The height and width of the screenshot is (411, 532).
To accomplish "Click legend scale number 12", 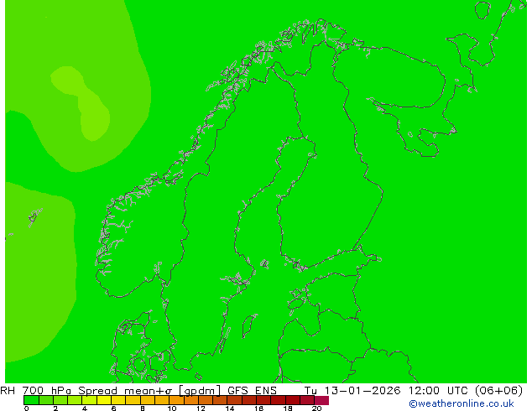I will click(x=201, y=408).
